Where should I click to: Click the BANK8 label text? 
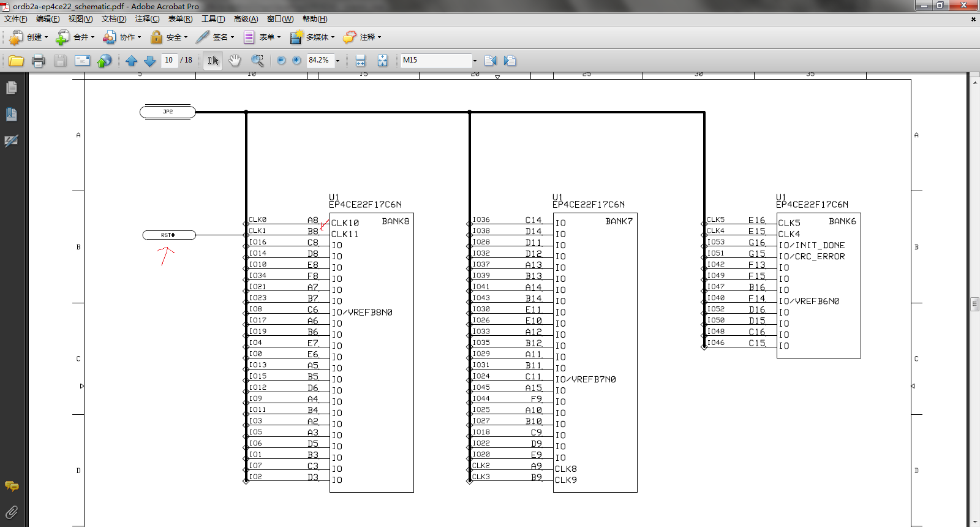tap(396, 221)
